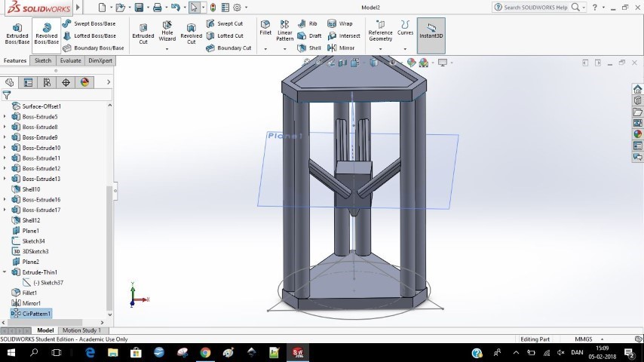Open the PropertyManager panel tab
The height and width of the screenshot is (362, 644).
tap(28, 83)
